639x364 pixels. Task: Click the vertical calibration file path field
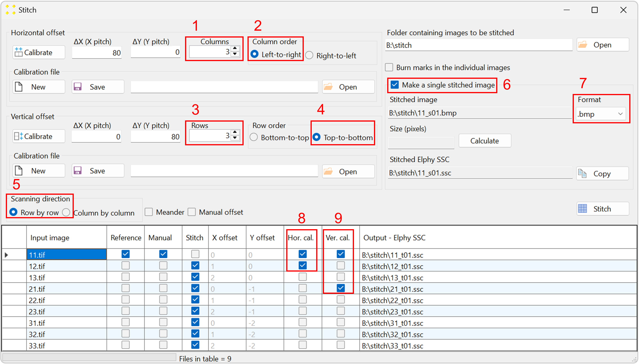pyautogui.click(x=224, y=171)
